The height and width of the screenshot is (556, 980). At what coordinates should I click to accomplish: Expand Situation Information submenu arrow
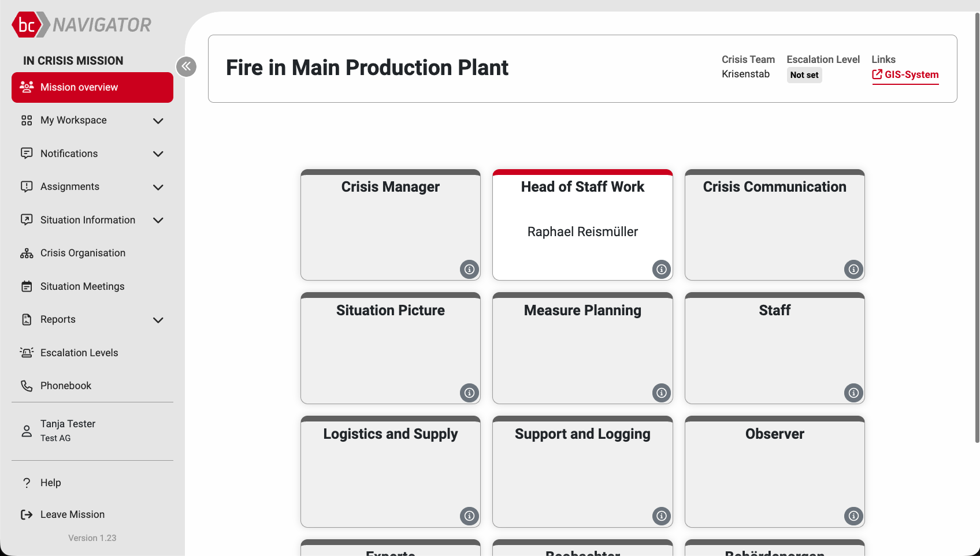158,220
